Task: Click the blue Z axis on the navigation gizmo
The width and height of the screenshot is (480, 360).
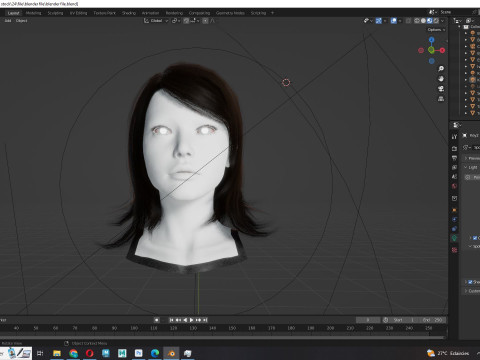Action: [x=432, y=40]
